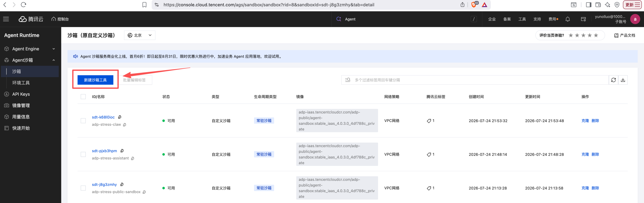Toggle the browser sidebar panel icon

click(588, 5)
